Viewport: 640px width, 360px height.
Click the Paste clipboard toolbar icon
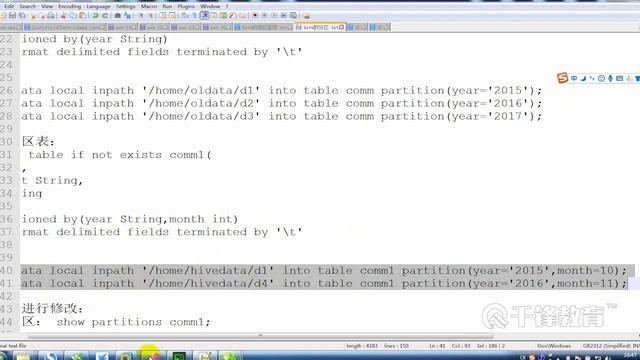click(82, 16)
